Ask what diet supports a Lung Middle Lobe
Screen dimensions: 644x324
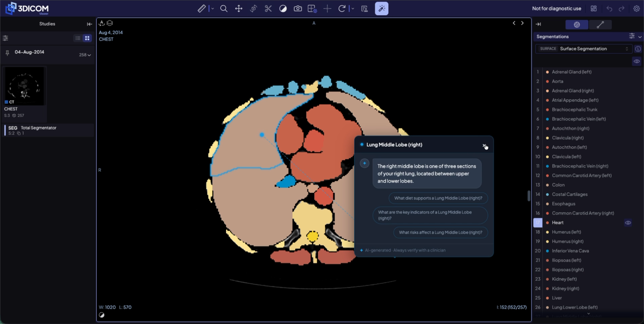point(438,198)
